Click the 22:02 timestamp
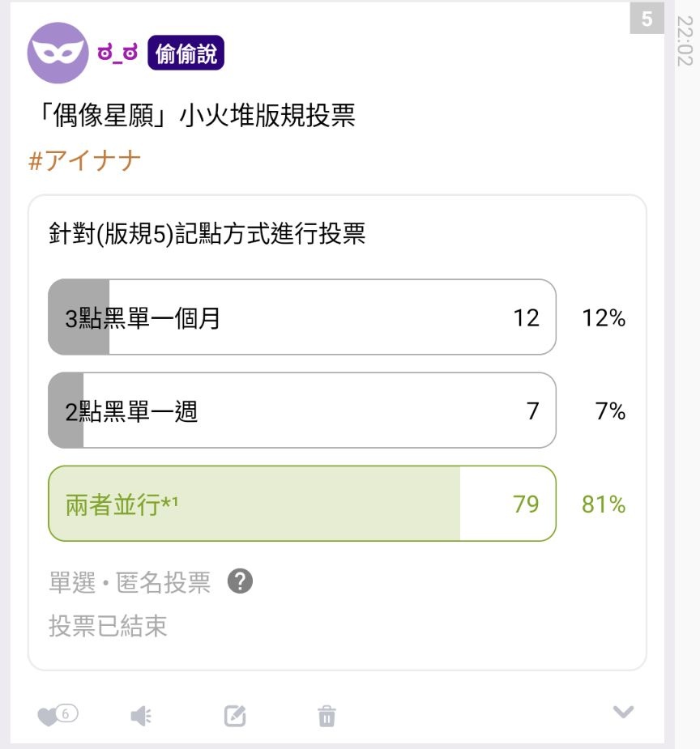This screenshot has width=700, height=749. (x=685, y=40)
